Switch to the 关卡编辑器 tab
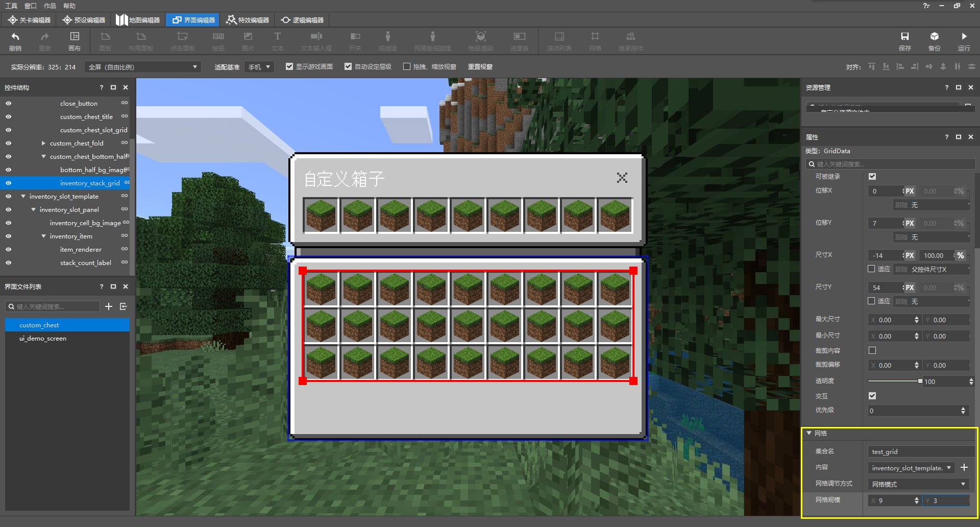The height and width of the screenshot is (527, 980). tap(30, 20)
